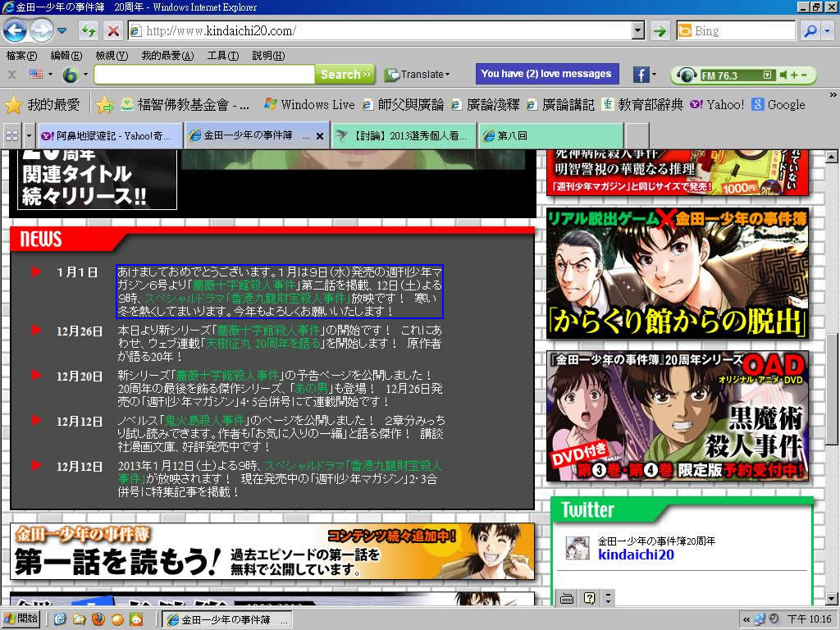Click the green Search button
Screen dimensions: 840x630
click(345, 75)
